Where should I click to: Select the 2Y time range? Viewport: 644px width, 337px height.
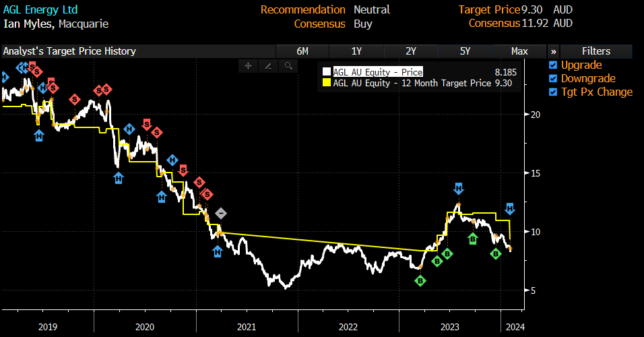pyautogui.click(x=411, y=51)
